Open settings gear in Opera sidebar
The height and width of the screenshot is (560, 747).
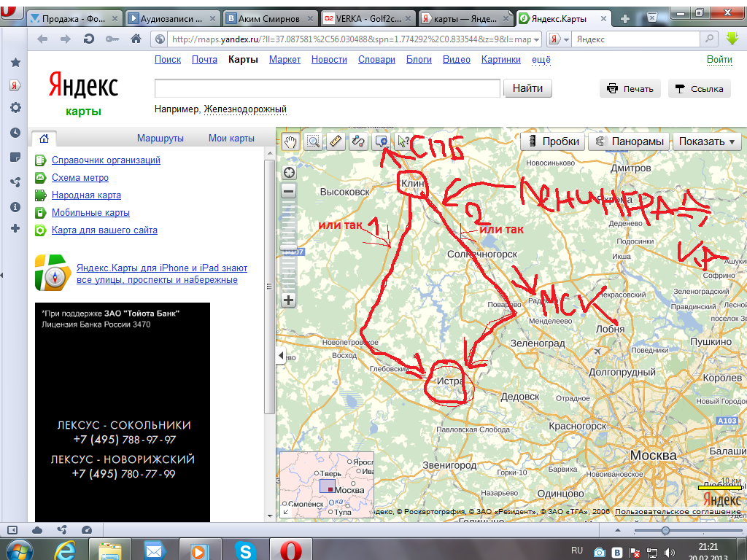click(x=15, y=108)
